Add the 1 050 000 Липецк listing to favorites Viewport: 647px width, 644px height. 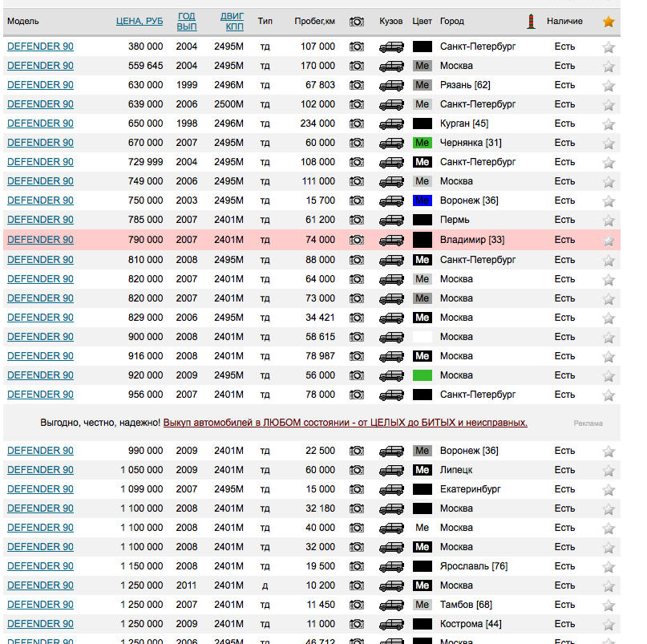[x=609, y=471]
